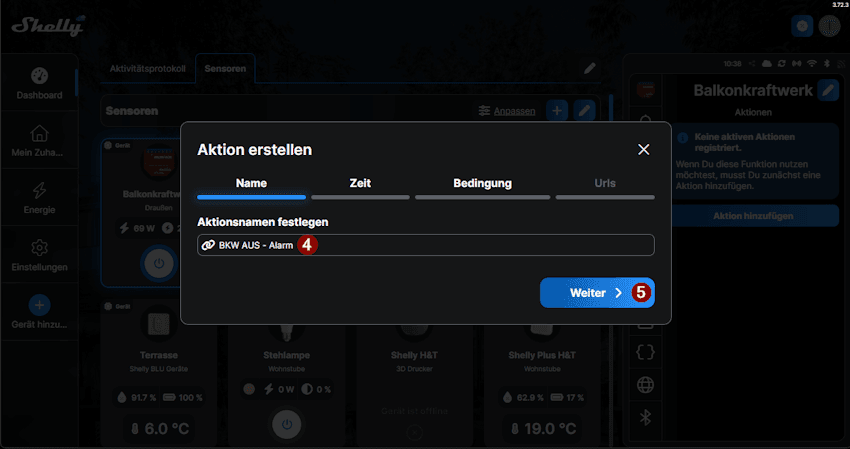This screenshot has height=449, width=850.
Task: Click Balkonkraftwerk 69 W power value
Action: pos(138,228)
